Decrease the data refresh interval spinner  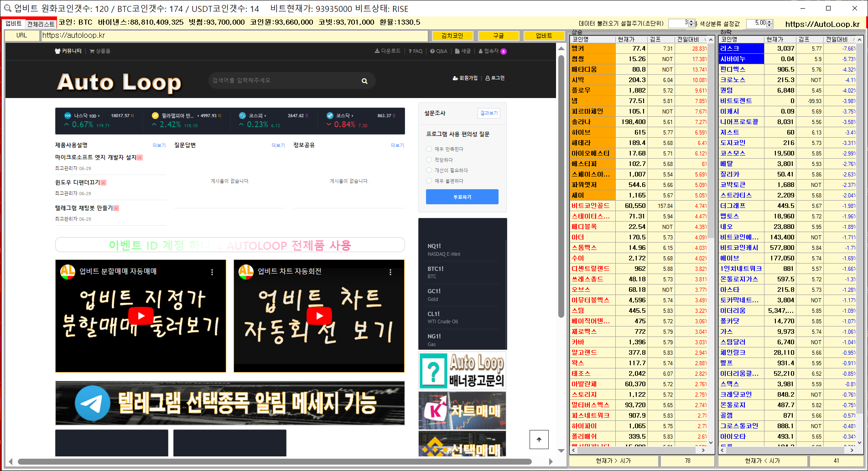coord(691,25)
